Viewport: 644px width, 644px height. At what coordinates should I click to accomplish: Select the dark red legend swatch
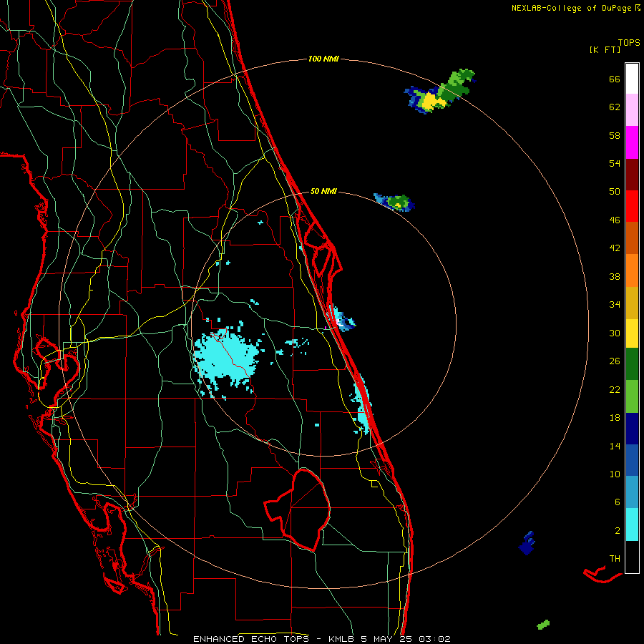tap(632, 174)
